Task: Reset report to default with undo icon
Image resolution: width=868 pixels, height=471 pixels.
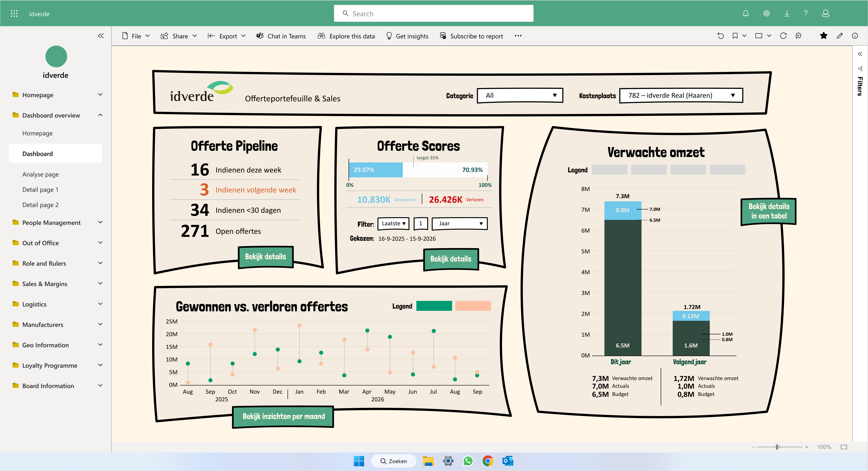Action: pos(720,36)
